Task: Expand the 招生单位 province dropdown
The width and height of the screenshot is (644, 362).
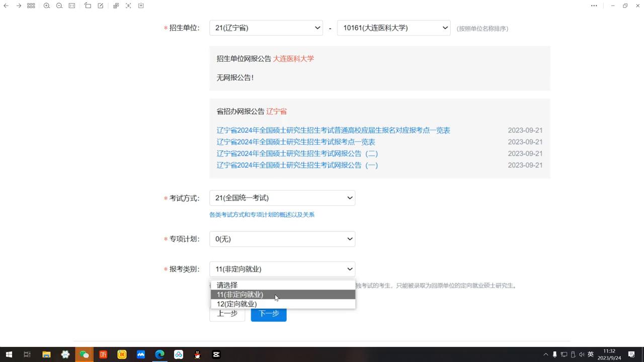Action: (x=266, y=28)
